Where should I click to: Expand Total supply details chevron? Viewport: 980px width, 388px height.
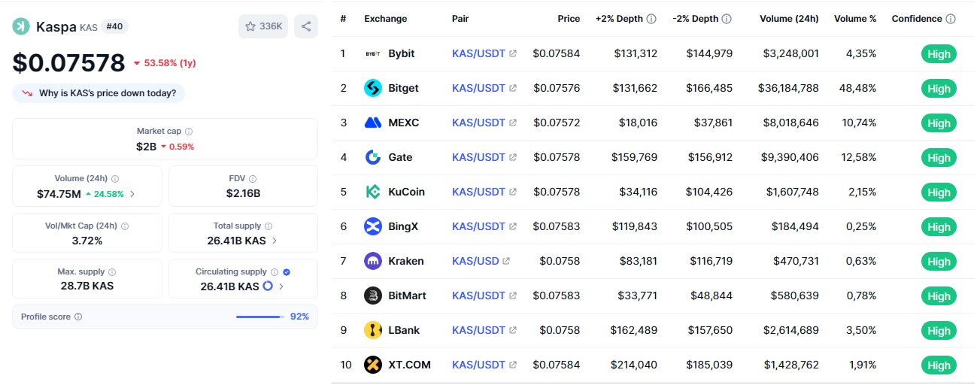tap(274, 241)
